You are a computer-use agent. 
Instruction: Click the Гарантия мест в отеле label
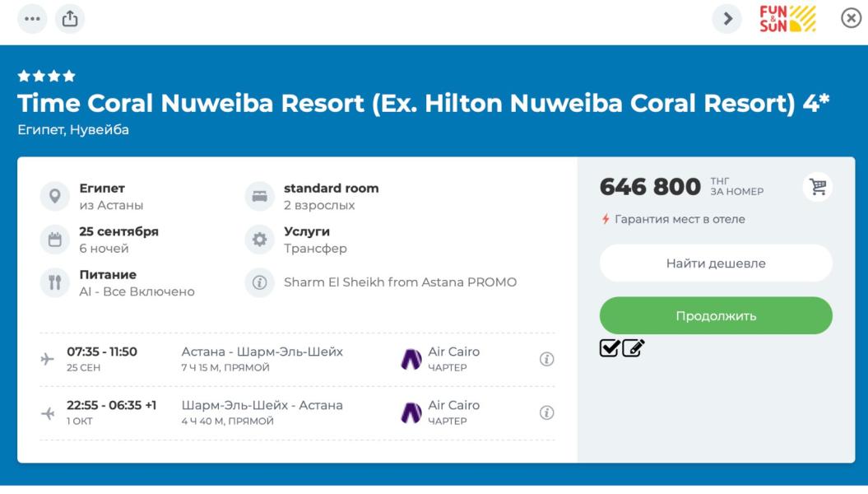[x=679, y=220]
